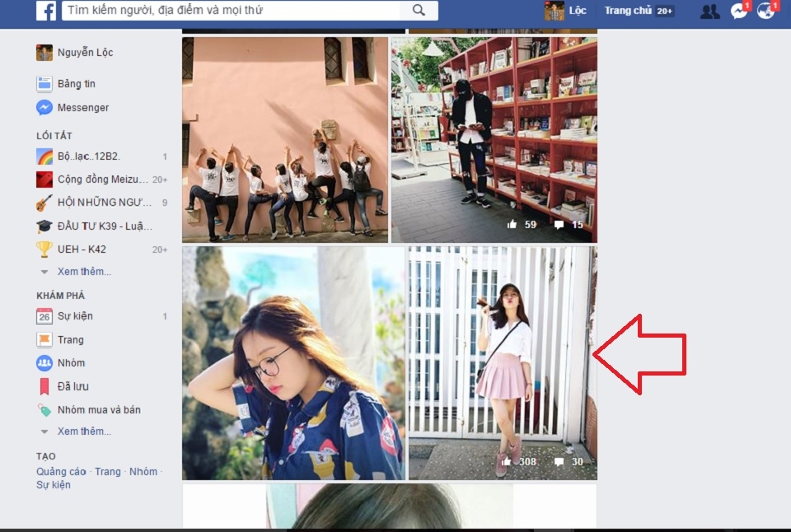791x532 pixels.
Task: Open the globe notifications icon
Action: click(765, 11)
